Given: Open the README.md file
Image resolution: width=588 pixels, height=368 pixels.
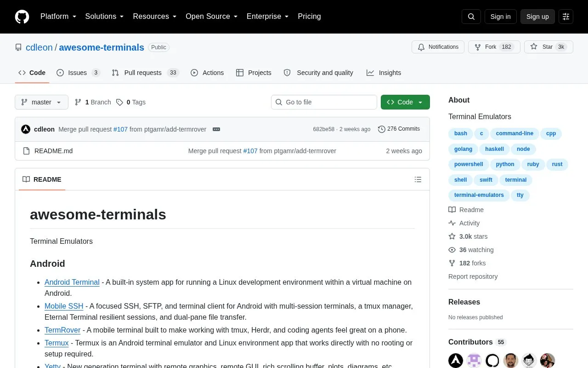Looking at the screenshot, I should click(53, 151).
